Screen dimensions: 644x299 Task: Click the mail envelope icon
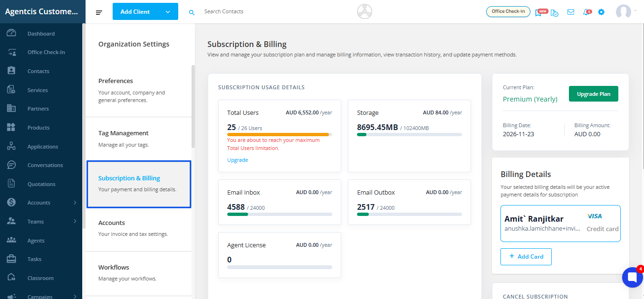[571, 12]
